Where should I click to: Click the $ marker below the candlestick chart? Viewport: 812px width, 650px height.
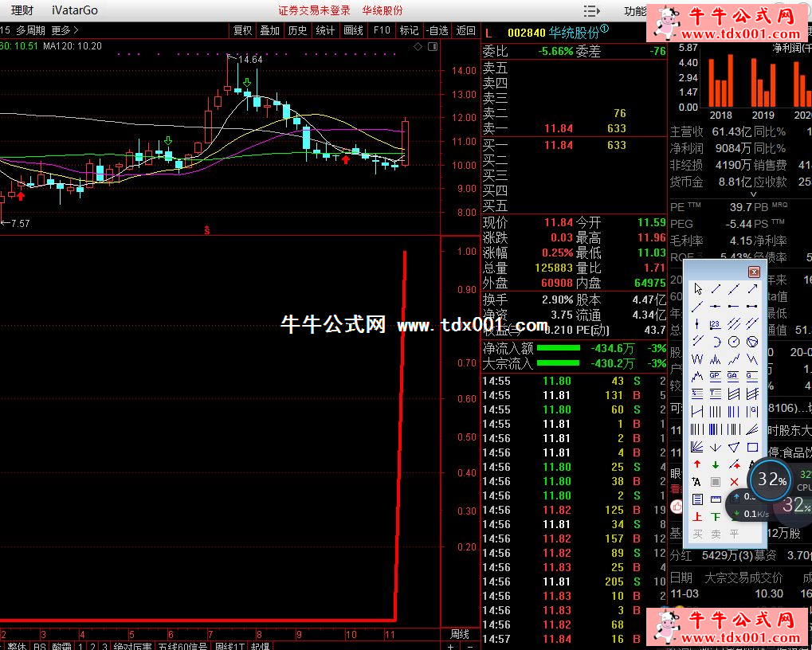coord(207,229)
